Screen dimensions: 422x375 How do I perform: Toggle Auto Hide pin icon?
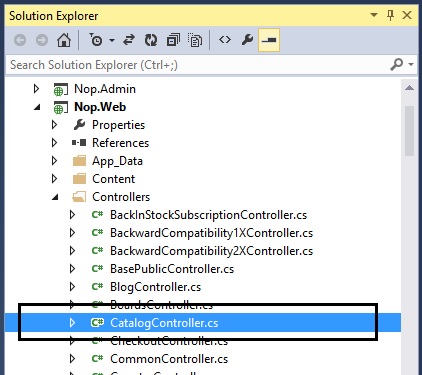390,15
